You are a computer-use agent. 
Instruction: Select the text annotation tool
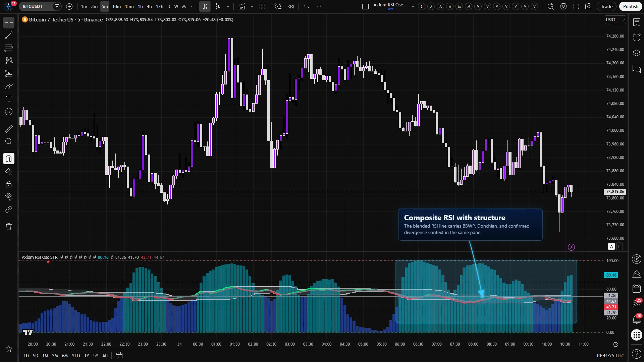9,99
